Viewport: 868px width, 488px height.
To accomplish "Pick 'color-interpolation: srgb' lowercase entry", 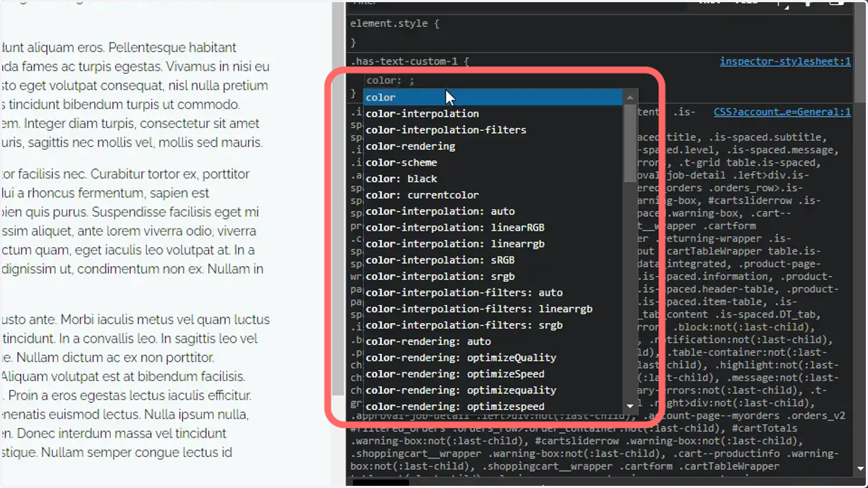I will tap(493, 276).
